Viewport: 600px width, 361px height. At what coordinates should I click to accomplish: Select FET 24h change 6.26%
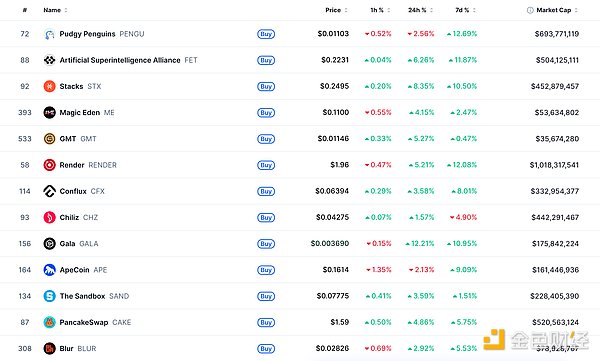pos(421,60)
